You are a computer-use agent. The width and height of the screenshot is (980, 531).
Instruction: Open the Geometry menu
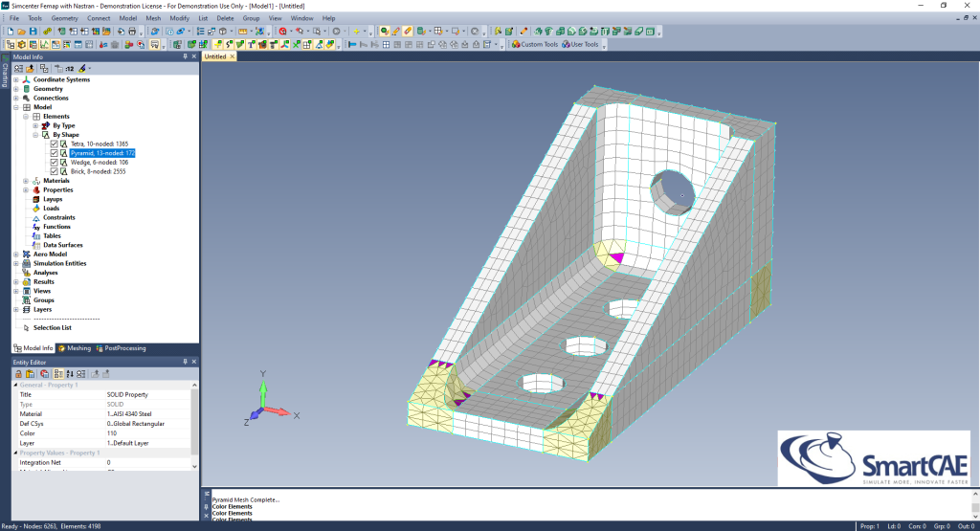click(64, 18)
